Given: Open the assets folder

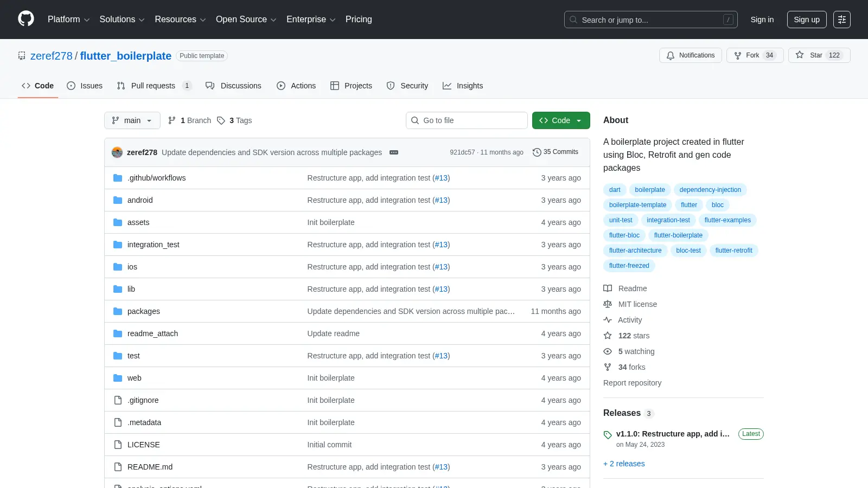Looking at the screenshot, I should pos(138,222).
